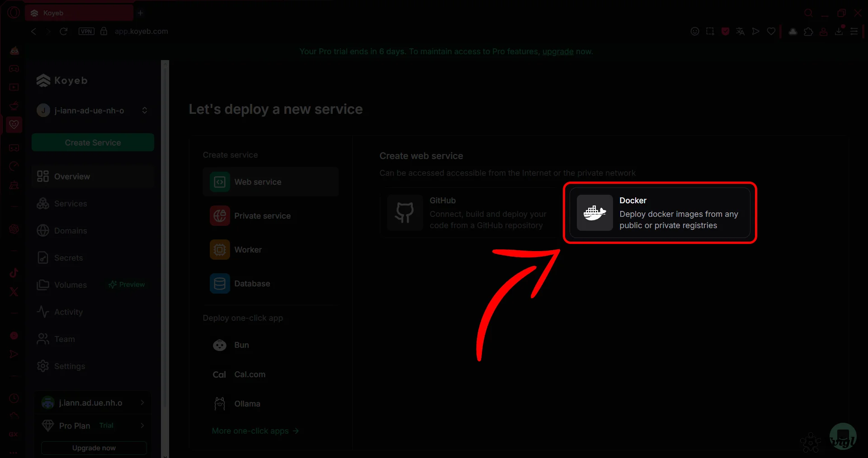The width and height of the screenshot is (868, 458).
Task: Open Secrets page
Action: tap(93, 258)
